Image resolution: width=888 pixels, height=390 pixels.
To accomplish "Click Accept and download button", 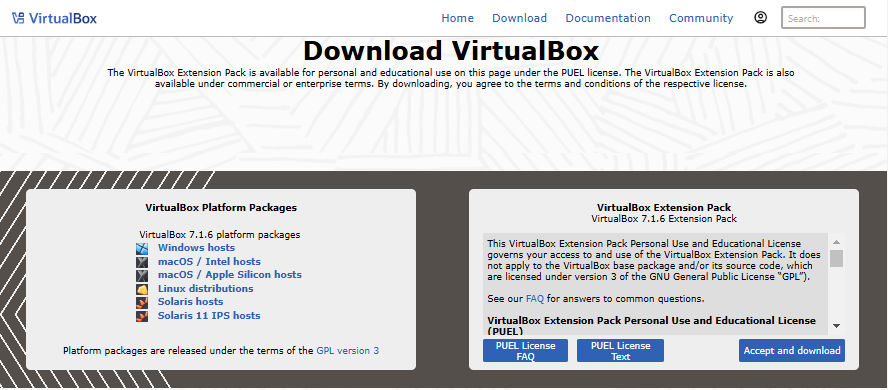I will tap(792, 351).
